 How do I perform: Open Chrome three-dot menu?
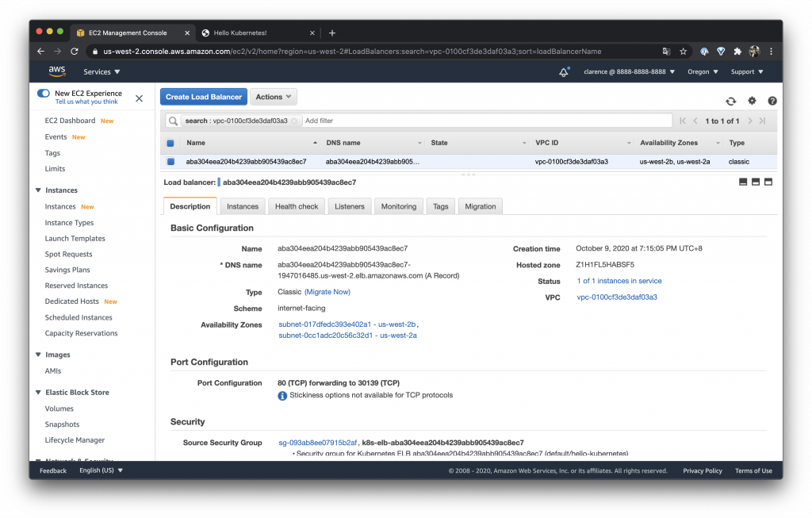click(771, 52)
